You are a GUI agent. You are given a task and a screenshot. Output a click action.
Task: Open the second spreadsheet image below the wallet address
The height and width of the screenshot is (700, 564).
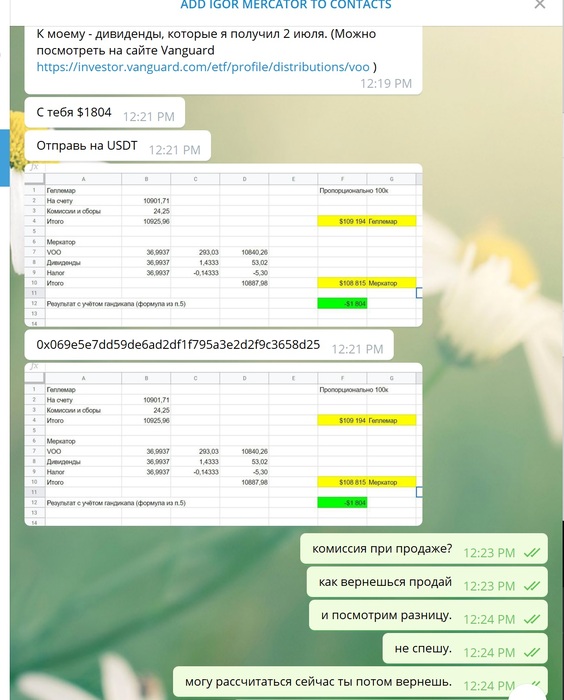click(223, 444)
